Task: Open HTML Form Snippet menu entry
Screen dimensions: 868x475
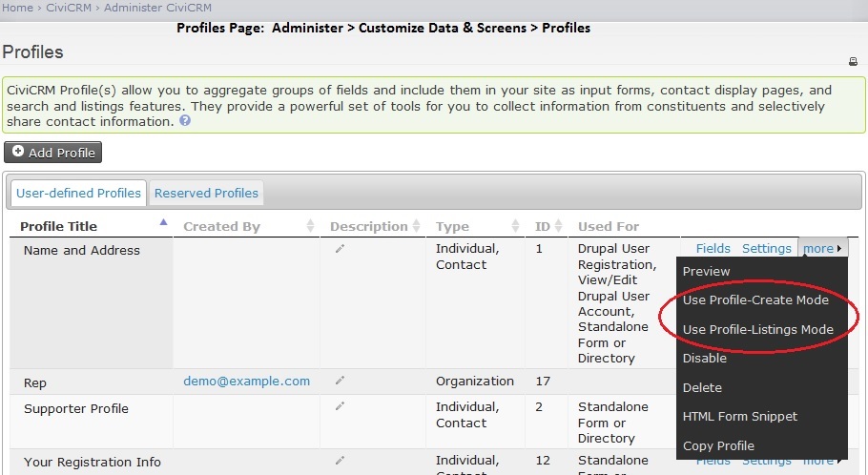Action: click(x=739, y=416)
